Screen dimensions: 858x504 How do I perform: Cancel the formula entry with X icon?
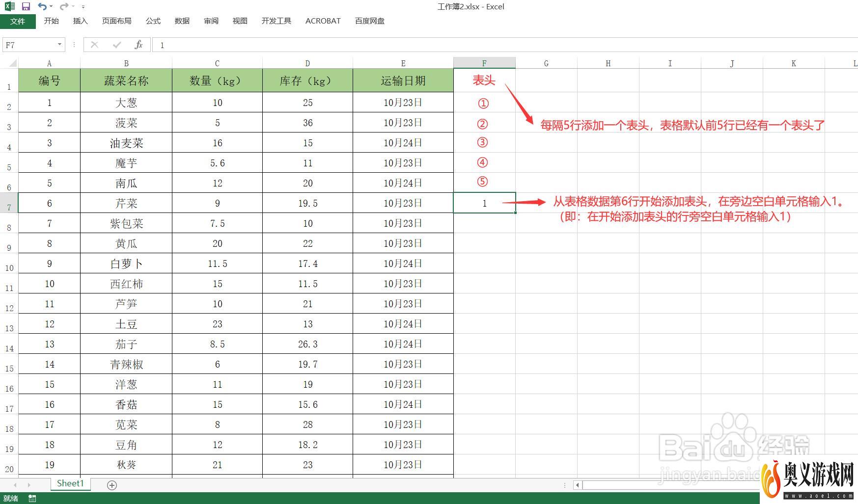click(x=94, y=45)
